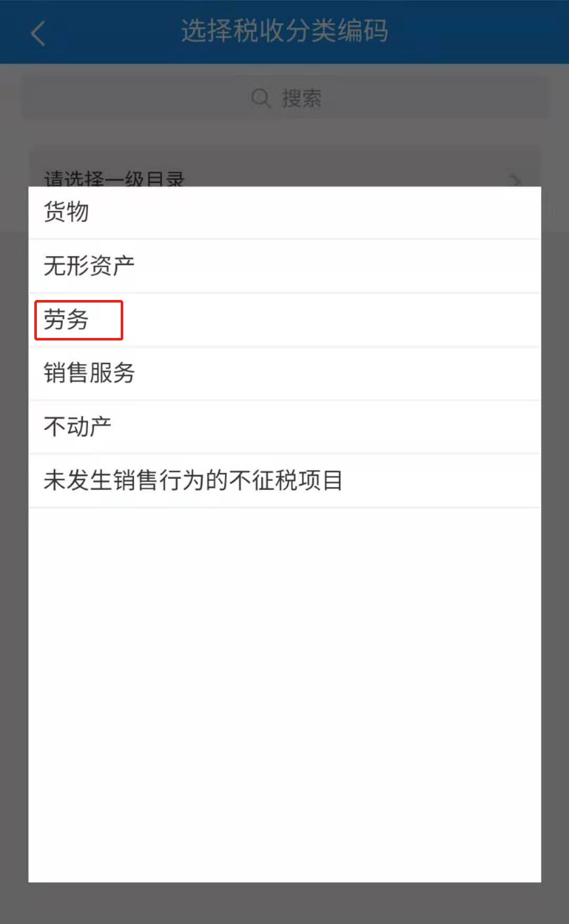Tap the back arrow in header
The height and width of the screenshot is (924, 569).
point(38,33)
